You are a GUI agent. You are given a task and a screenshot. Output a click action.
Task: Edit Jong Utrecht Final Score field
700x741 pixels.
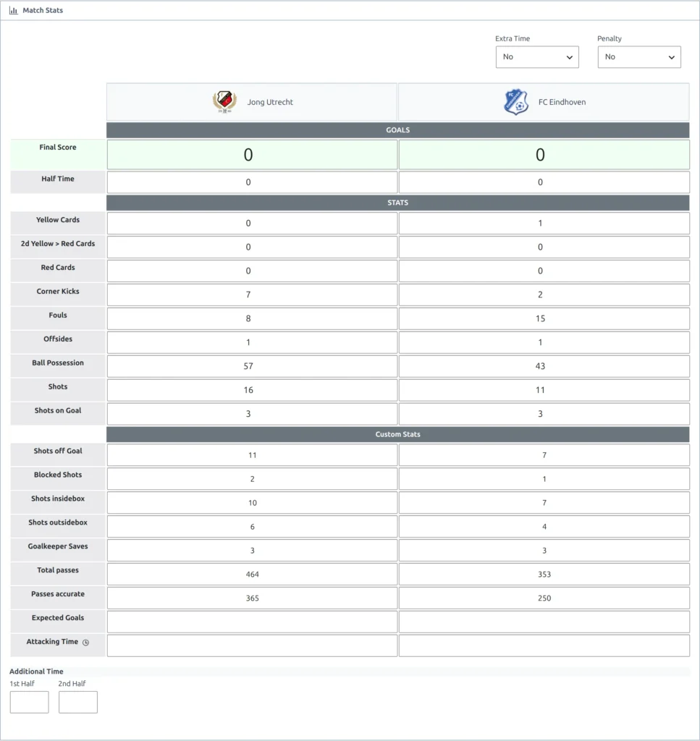pyautogui.click(x=252, y=155)
